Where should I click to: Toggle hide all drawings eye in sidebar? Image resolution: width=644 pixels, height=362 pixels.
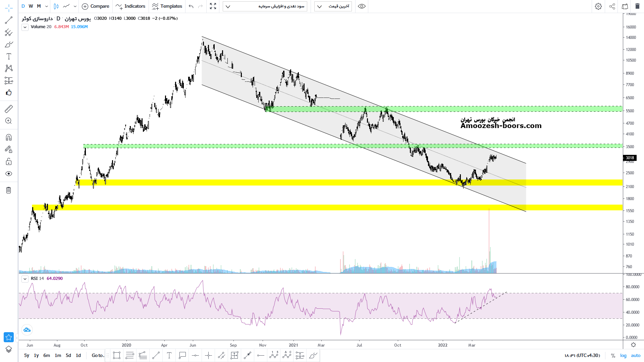9,174
